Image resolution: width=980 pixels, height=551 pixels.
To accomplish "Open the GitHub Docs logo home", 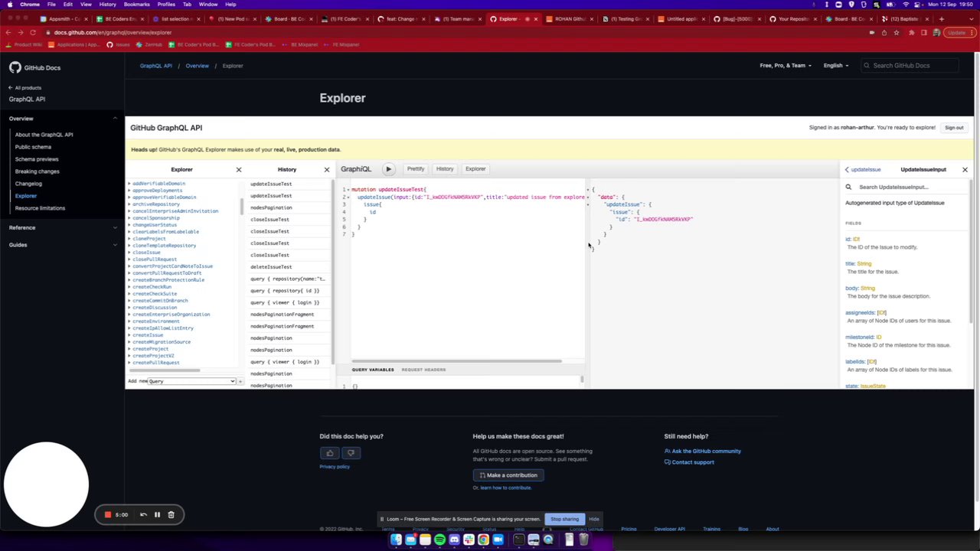I will (35, 67).
